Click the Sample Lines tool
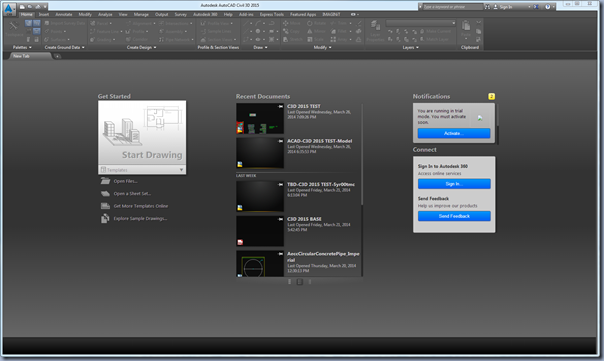Screen dimensions: 604x361 click(x=216, y=31)
